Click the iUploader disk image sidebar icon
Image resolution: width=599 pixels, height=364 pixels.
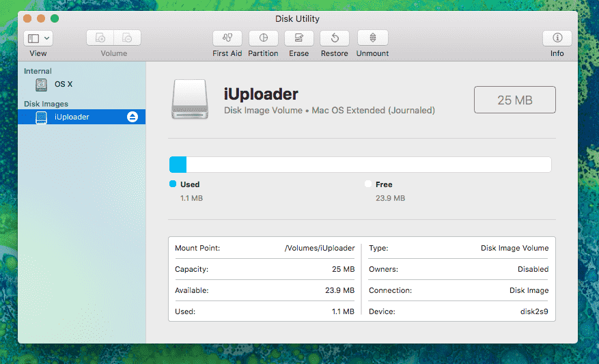click(41, 117)
